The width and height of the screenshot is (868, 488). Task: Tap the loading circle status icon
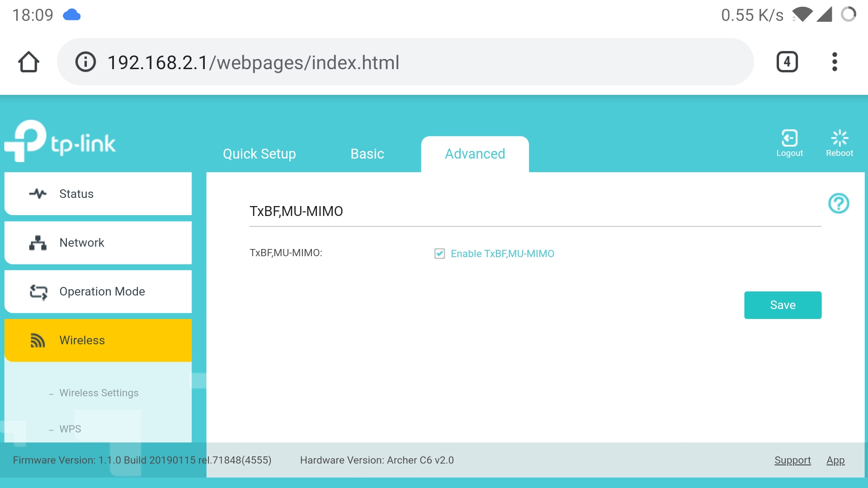pyautogui.click(x=849, y=14)
